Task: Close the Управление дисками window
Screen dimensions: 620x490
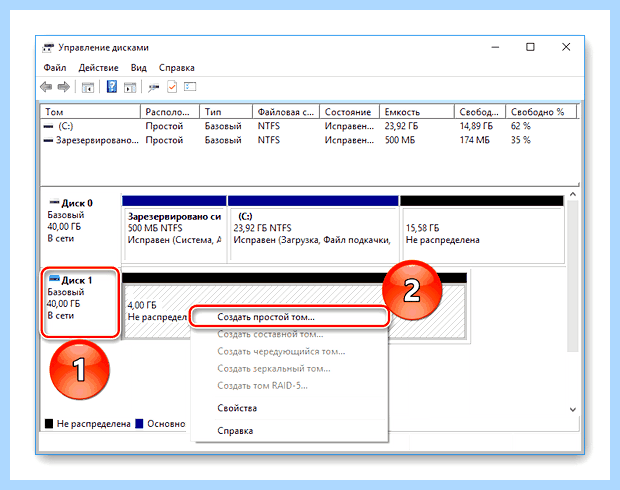Action: click(566, 47)
